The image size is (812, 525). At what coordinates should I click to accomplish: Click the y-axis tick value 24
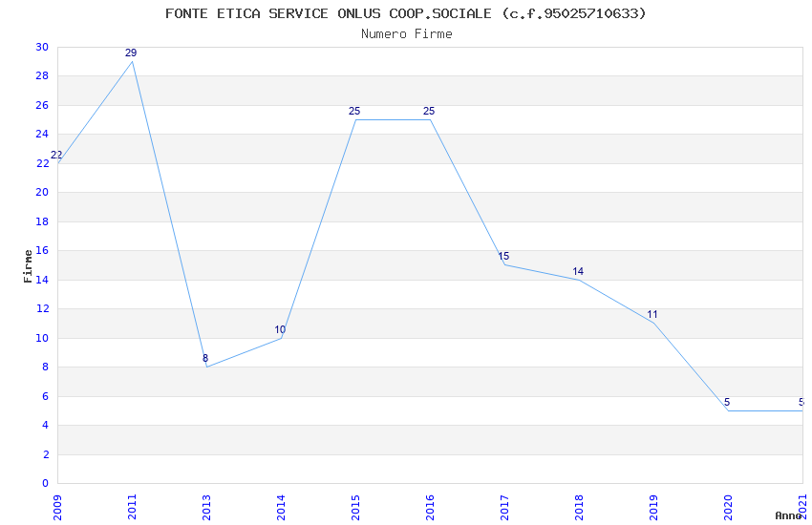pyautogui.click(x=42, y=135)
